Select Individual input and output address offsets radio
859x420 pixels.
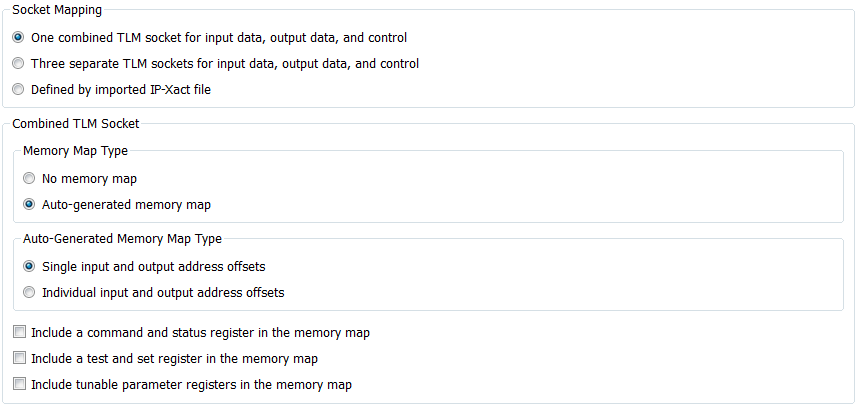29,293
